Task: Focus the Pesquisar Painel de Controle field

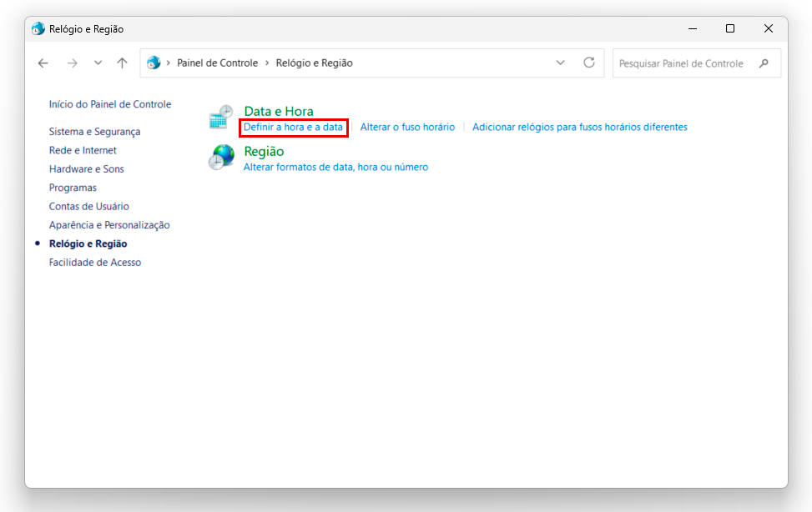Action: (697, 63)
